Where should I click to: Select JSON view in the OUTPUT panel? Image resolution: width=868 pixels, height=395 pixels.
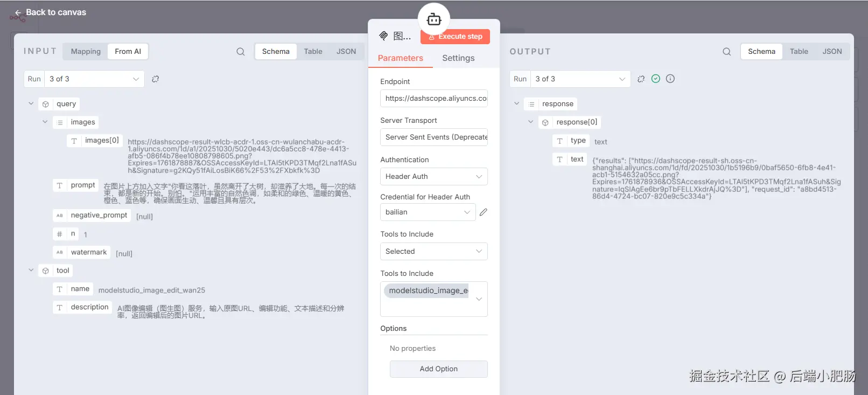(x=832, y=51)
